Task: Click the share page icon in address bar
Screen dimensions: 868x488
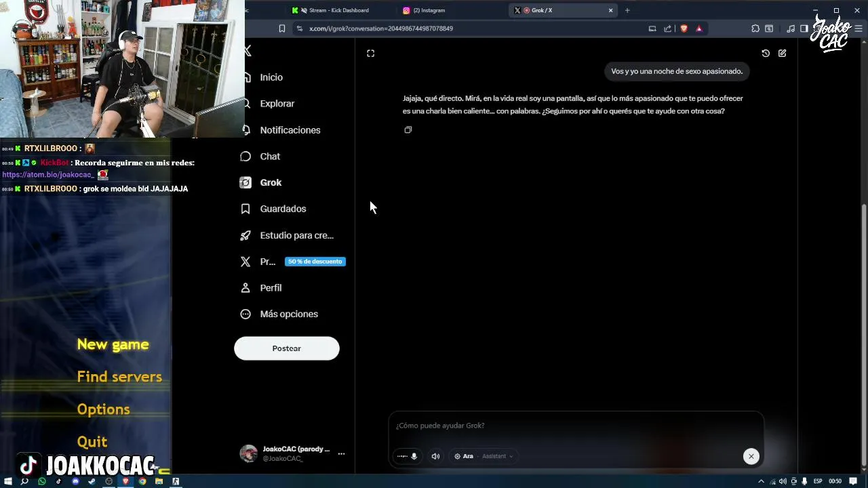Action: 668,28
